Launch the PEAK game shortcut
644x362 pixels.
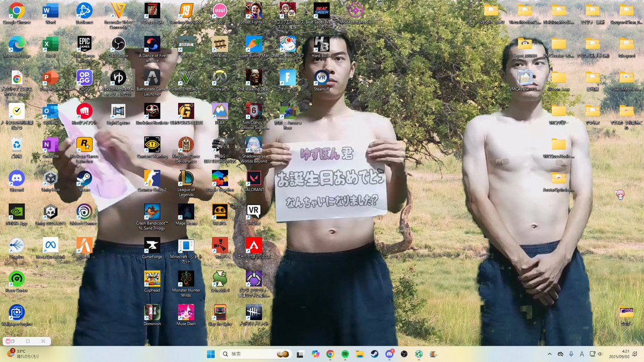(219, 114)
